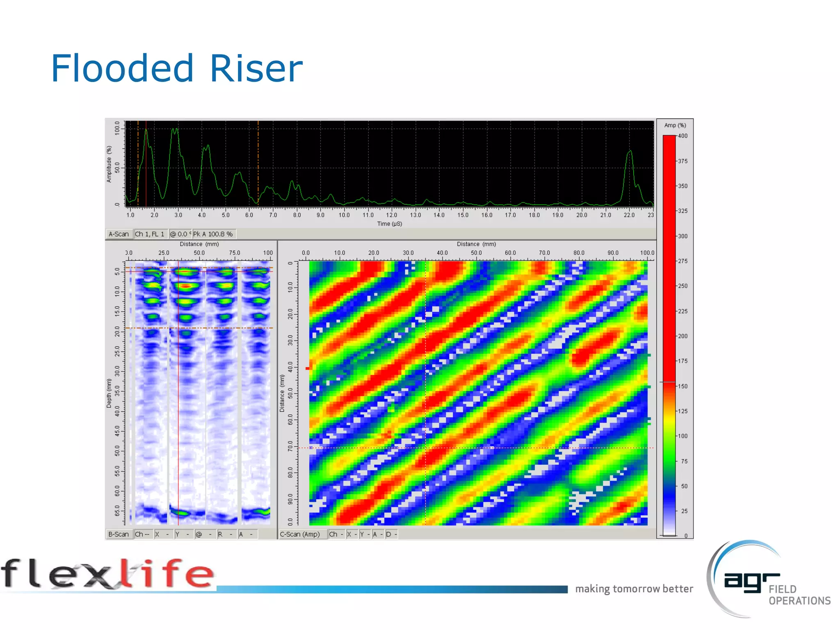Click the red marker on C-Scan left axis
This screenshot has height=630, width=840.
pos(308,368)
